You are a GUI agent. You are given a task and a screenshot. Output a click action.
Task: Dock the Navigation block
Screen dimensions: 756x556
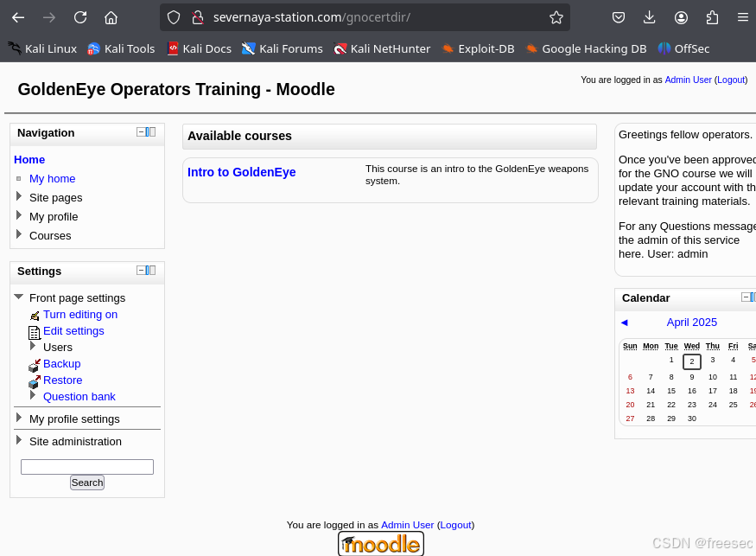coord(151,131)
